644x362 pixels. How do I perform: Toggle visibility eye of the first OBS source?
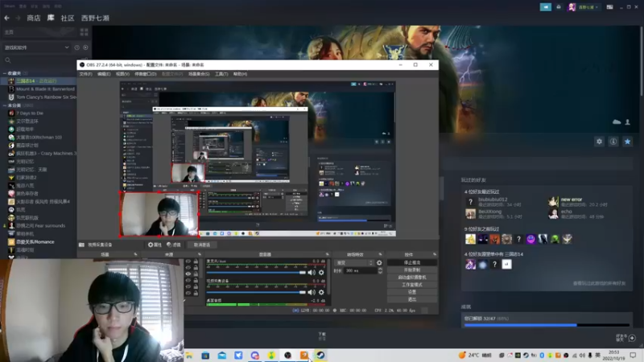(x=188, y=261)
